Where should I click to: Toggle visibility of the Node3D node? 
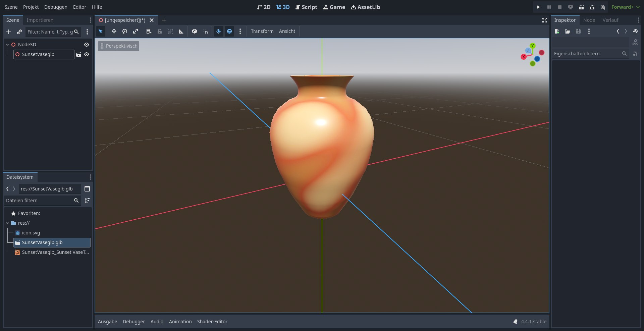(87, 45)
